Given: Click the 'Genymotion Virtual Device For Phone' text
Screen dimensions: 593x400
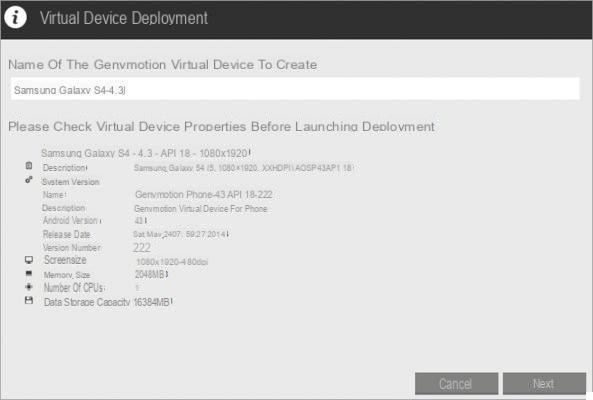Looking at the screenshot, I should tap(201, 209).
